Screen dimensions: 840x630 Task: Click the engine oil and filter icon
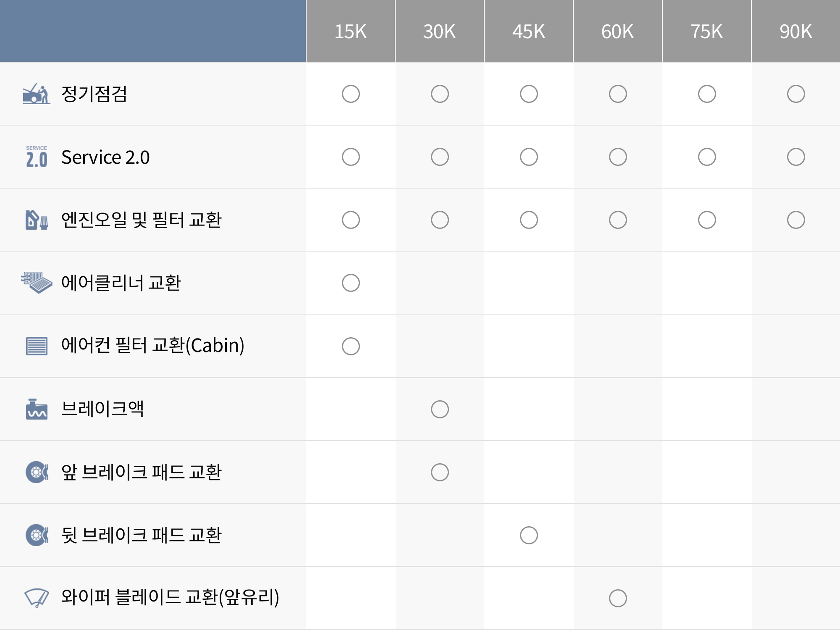(x=37, y=220)
